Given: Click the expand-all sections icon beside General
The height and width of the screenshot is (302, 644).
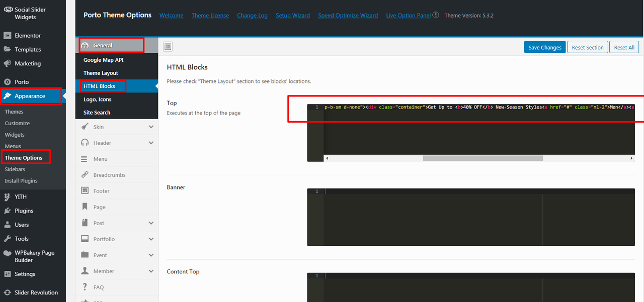Looking at the screenshot, I should point(168,47).
